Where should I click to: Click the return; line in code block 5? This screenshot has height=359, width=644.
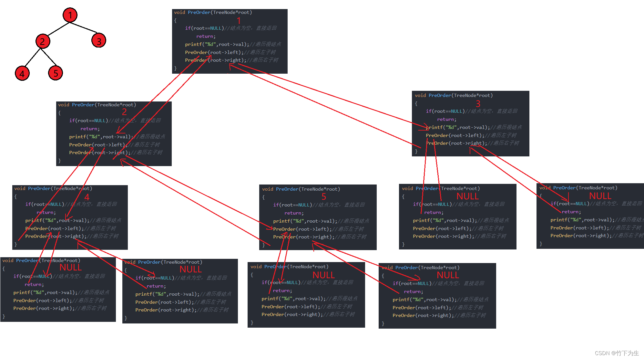(294, 213)
